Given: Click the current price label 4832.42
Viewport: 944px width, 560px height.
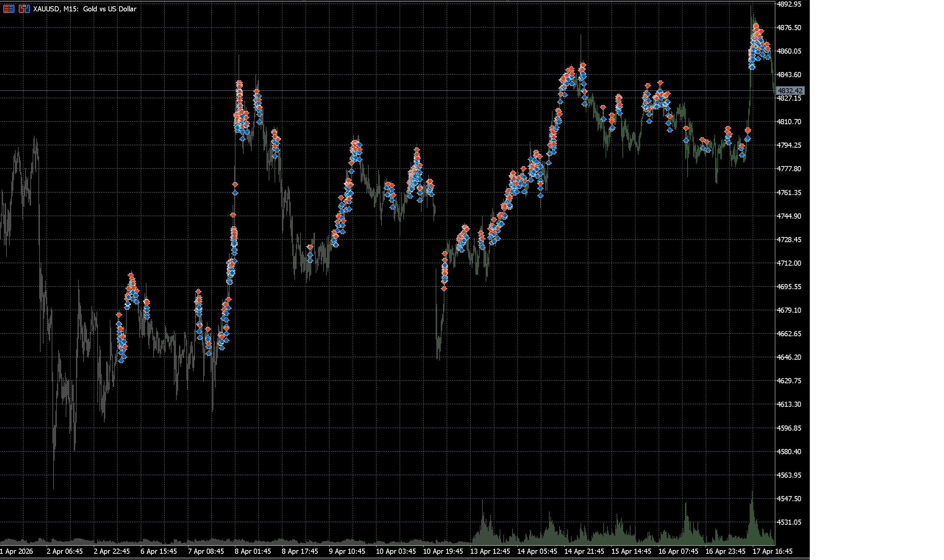Looking at the screenshot, I should coord(790,90).
